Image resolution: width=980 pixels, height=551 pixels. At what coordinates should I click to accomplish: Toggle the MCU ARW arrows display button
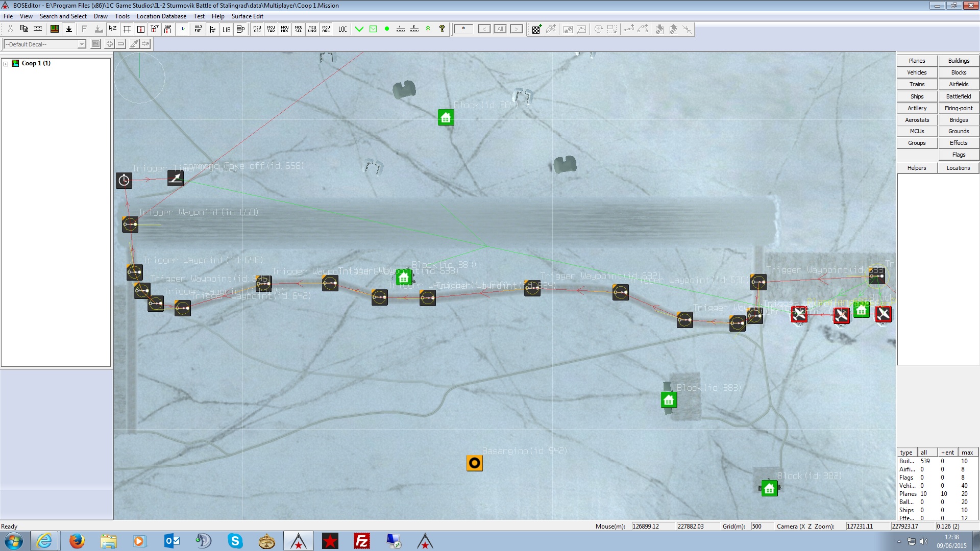coord(326,29)
